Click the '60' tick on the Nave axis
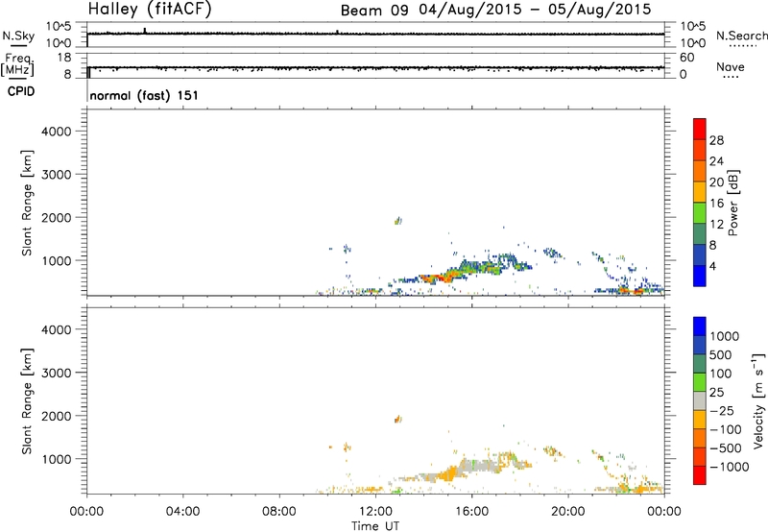The height and width of the screenshot is (532, 768). pyautogui.click(x=686, y=58)
